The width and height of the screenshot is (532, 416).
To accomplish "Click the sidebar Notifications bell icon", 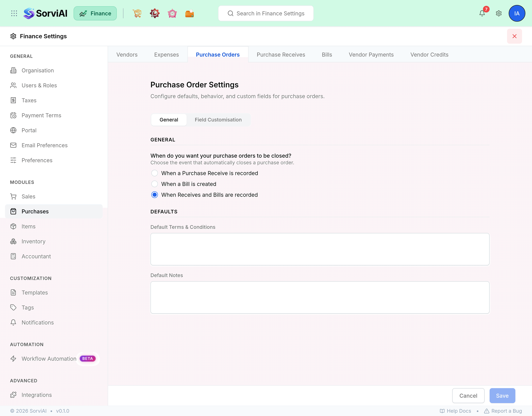I will click(x=13, y=322).
